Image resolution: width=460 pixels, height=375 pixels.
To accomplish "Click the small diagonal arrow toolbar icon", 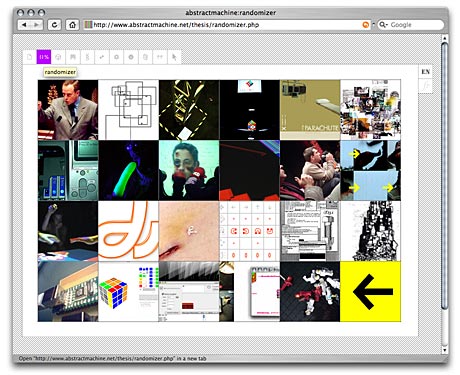I will coord(102,57).
